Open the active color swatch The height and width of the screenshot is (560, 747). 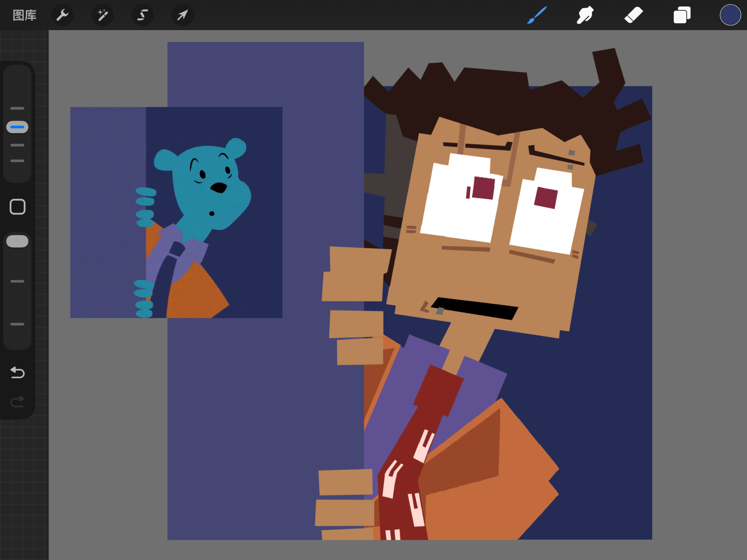(730, 15)
